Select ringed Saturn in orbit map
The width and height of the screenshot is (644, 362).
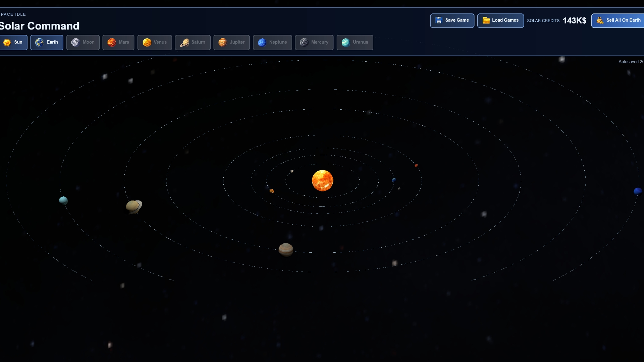pyautogui.click(x=134, y=206)
